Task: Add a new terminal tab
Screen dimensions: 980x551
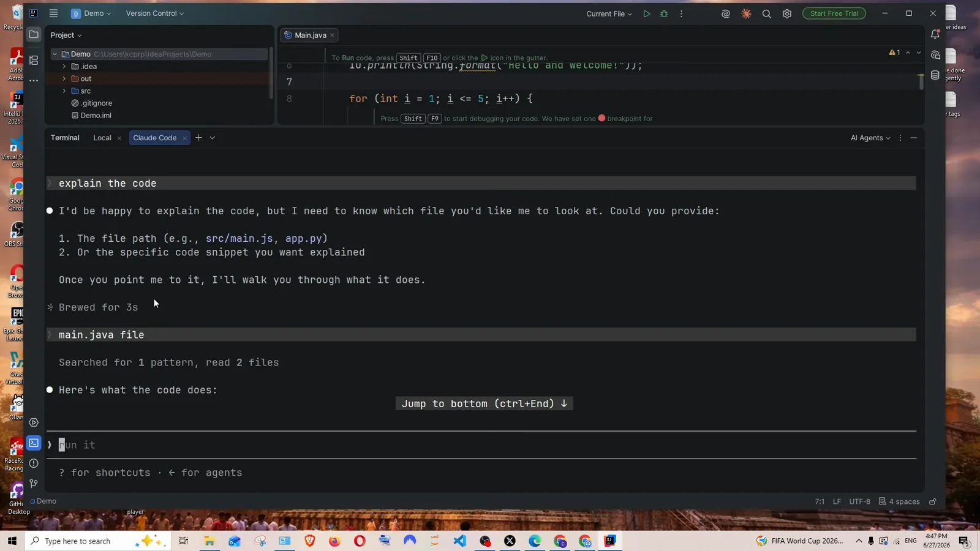Action: click(198, 138)
